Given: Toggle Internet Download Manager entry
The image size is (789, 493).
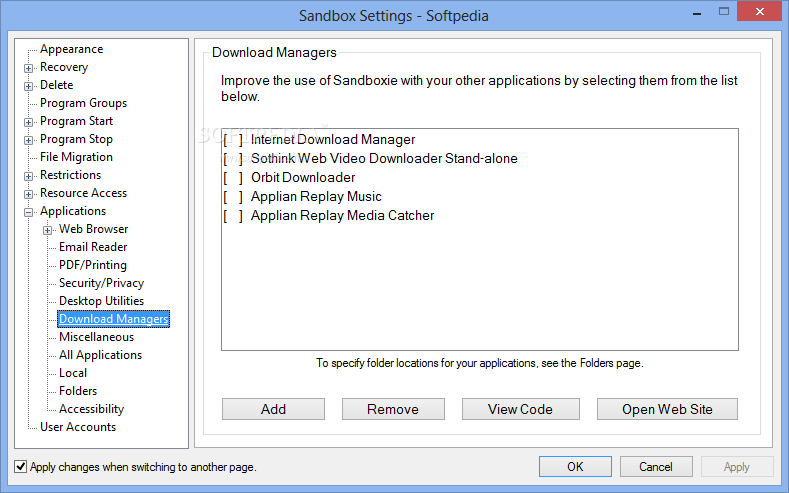Looking at the screenshot, I should click(233, 139).
